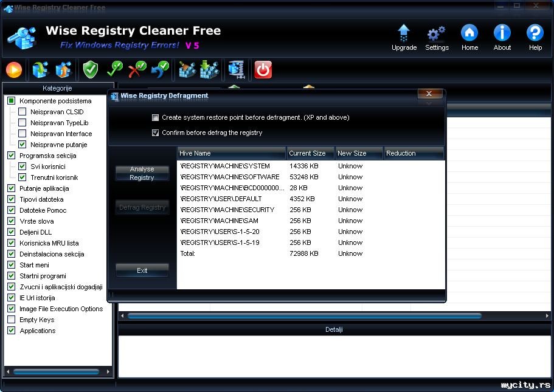
Task: Select the \REGISTRY\MACHINE\SYSTEM row
Action: (311, 166)
